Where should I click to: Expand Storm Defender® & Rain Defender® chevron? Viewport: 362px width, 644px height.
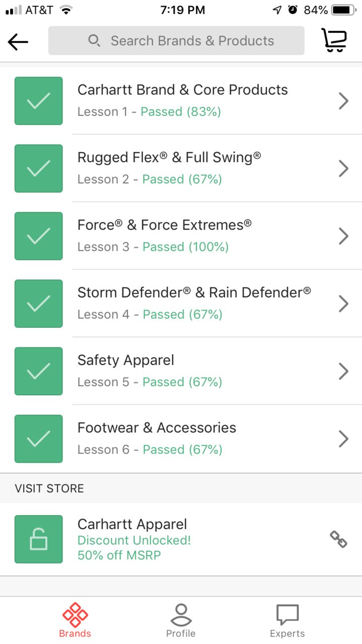coord(343,304)
